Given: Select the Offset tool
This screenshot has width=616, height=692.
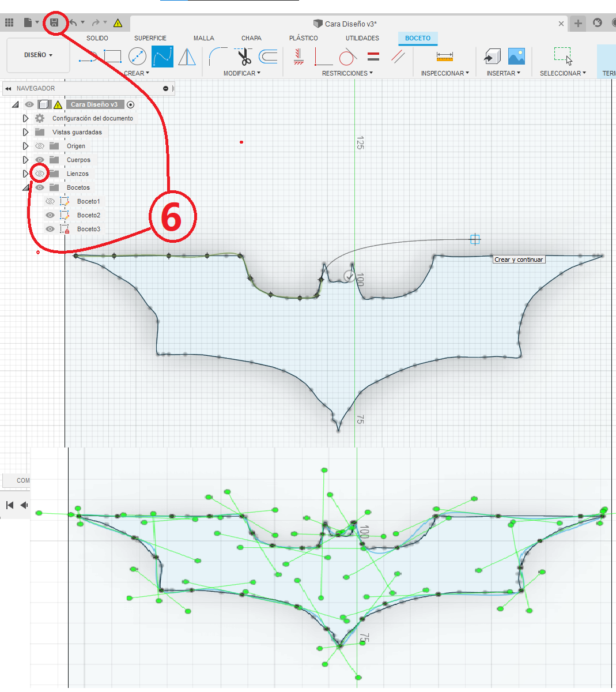Looking at the screenshot, I should click(x=269, y=57).
